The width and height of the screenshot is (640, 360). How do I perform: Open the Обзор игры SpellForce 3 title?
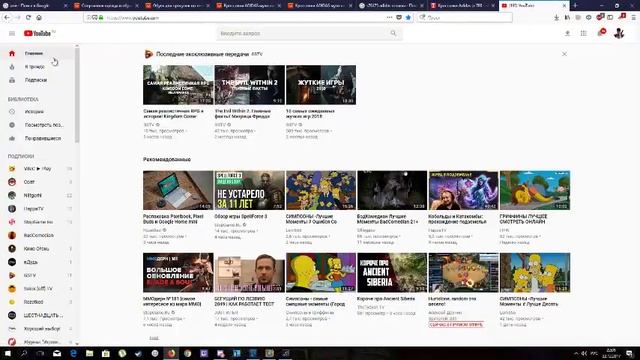pos(240,216)
